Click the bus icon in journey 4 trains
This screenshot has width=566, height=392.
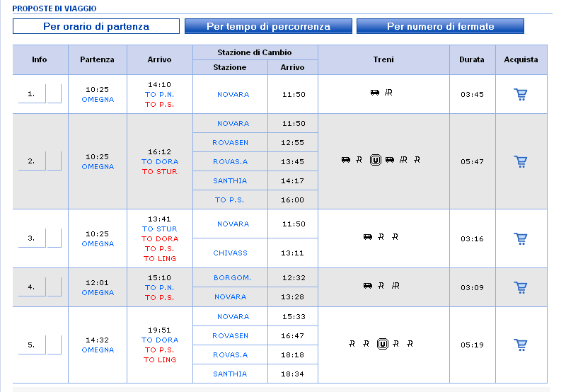[x=367, y=286]
